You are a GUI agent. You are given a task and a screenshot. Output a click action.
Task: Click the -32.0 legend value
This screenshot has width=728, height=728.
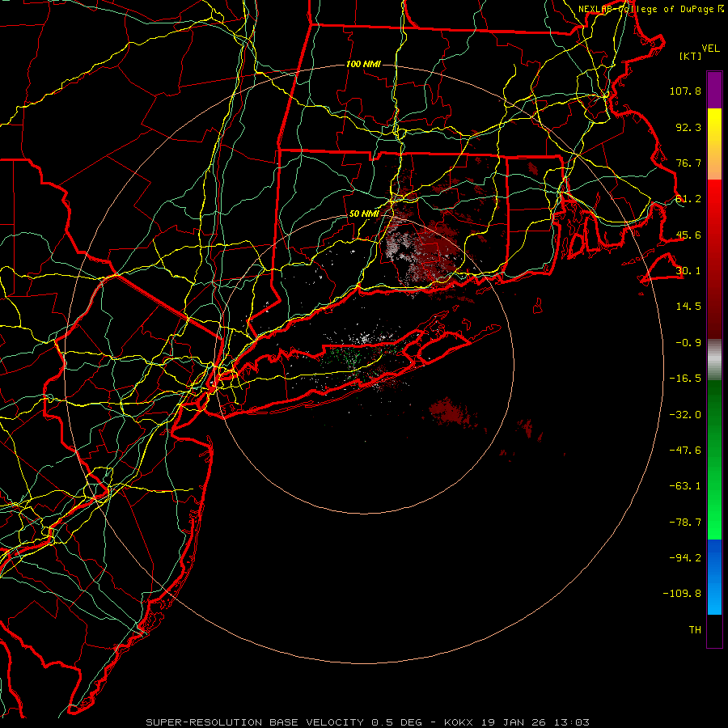[x=685, y=415]
